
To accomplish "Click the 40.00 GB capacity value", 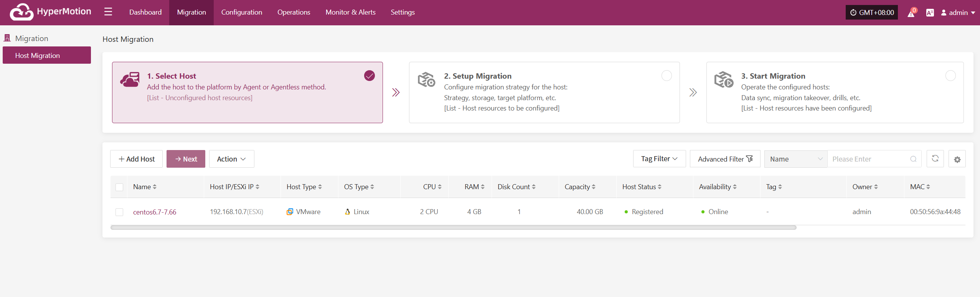I will pos(590,212).
